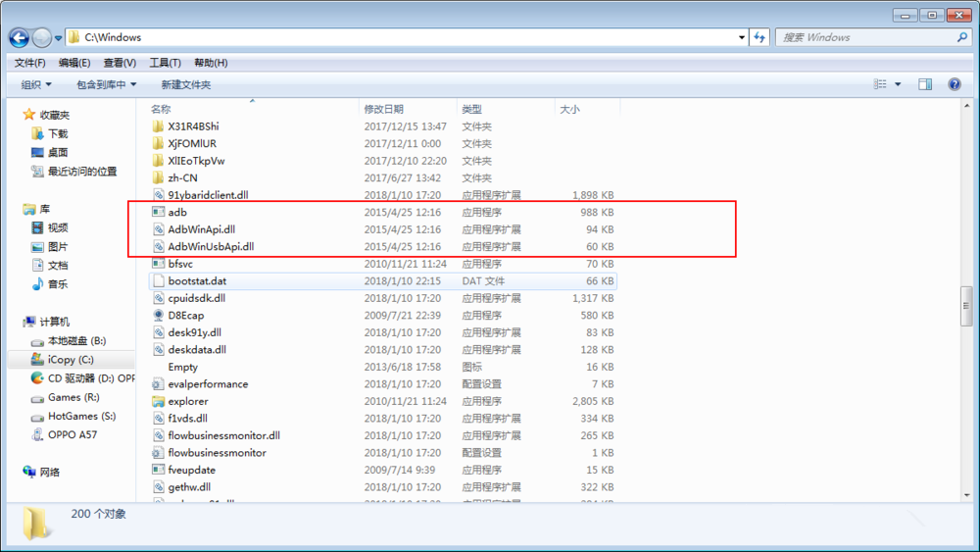This screenshot has width=980, height=552.
Task: Click the refresh button beside address bar
Action: [759, 37]
